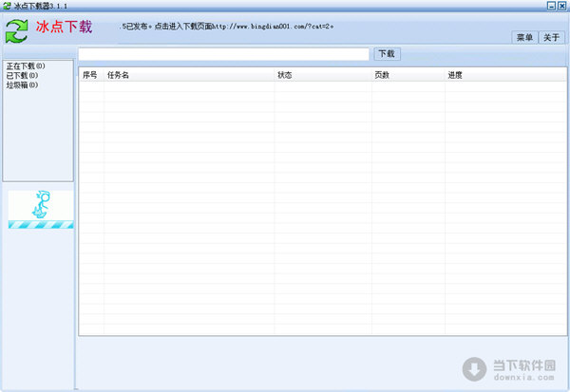Click the small app icon in title bar
The width and height of the screenshot is (570, 392).
coord(7,6)
